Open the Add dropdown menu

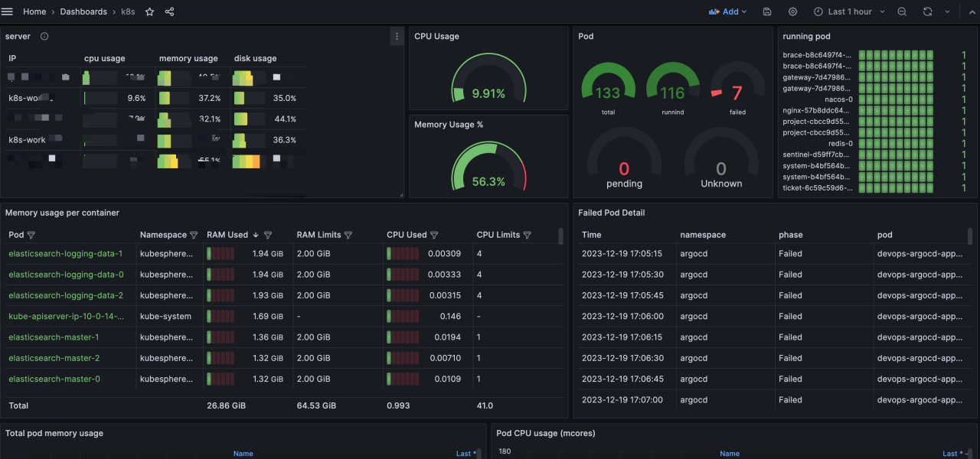pyautogui.click(x=727, y=11)
